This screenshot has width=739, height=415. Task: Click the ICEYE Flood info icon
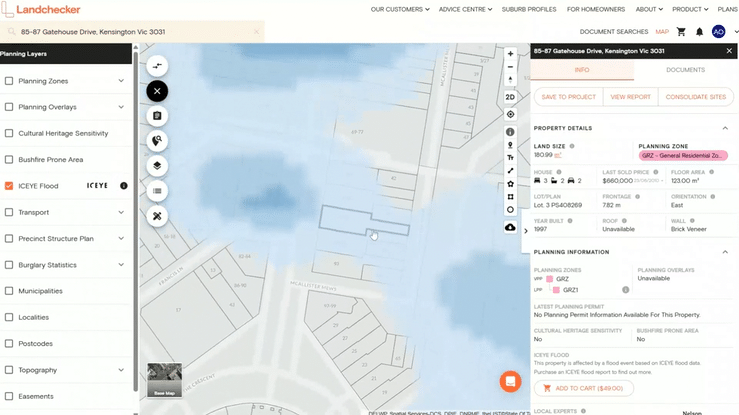(x=124, y=186)
